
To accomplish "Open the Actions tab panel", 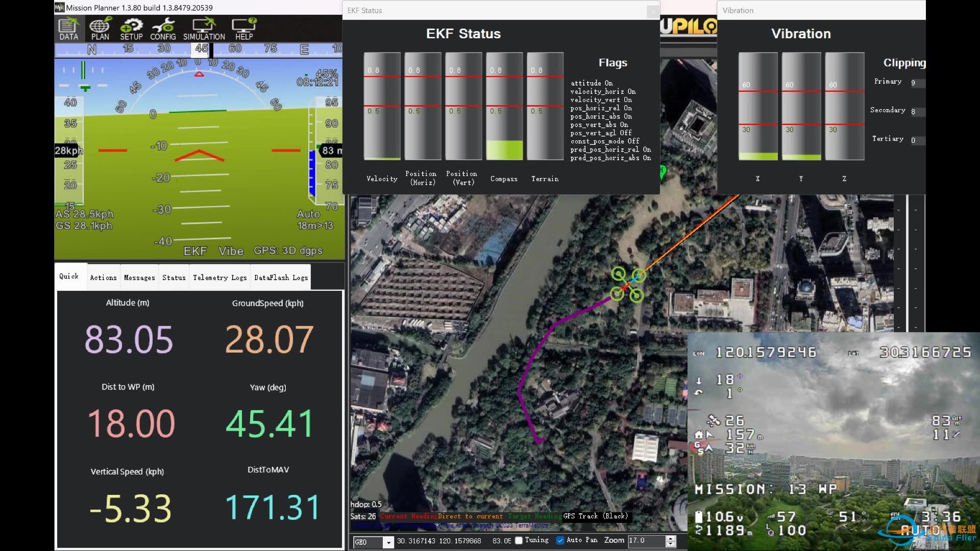I will click(102, 277).
